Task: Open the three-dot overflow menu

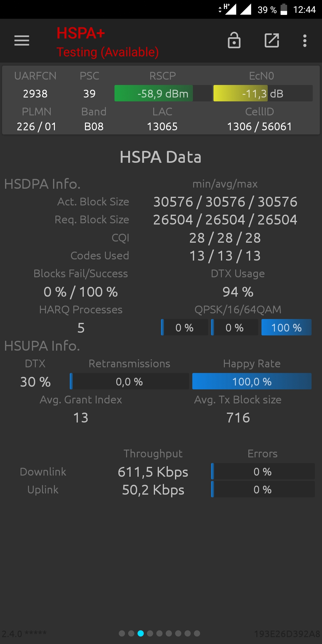Action: click(305, 41)
